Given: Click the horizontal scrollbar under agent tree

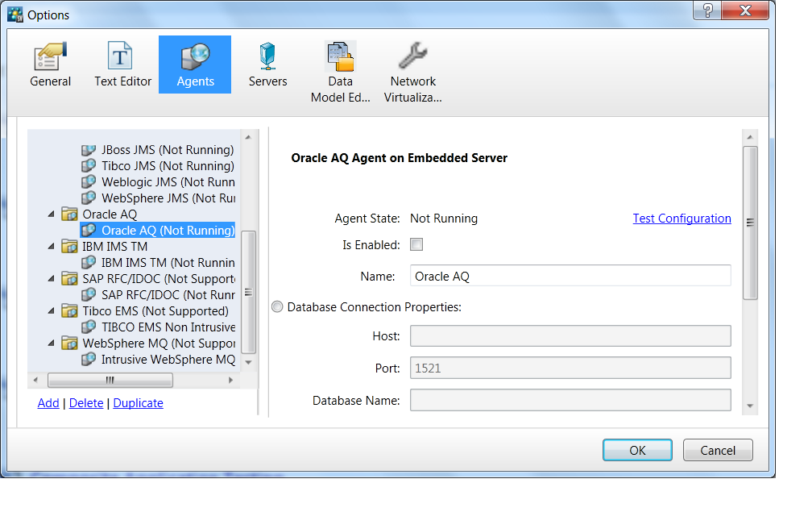Looking at the screenshot, I should pyautogui.click(x=110, y=380).
